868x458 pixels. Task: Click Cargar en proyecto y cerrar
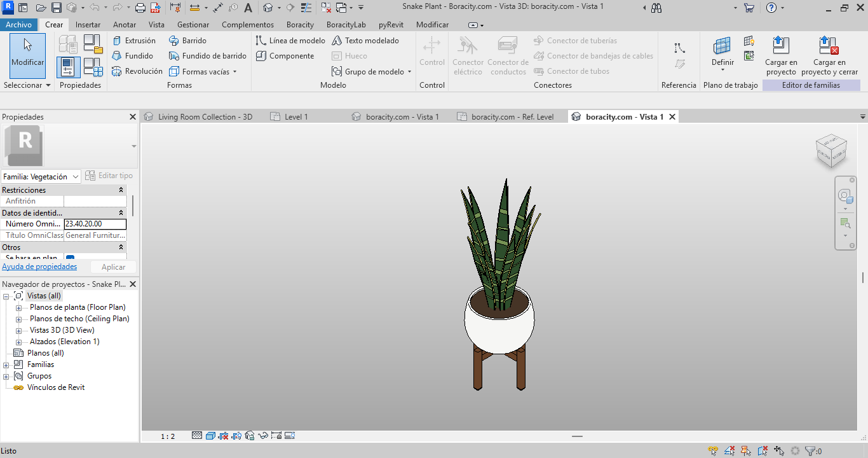pos(829,56)
